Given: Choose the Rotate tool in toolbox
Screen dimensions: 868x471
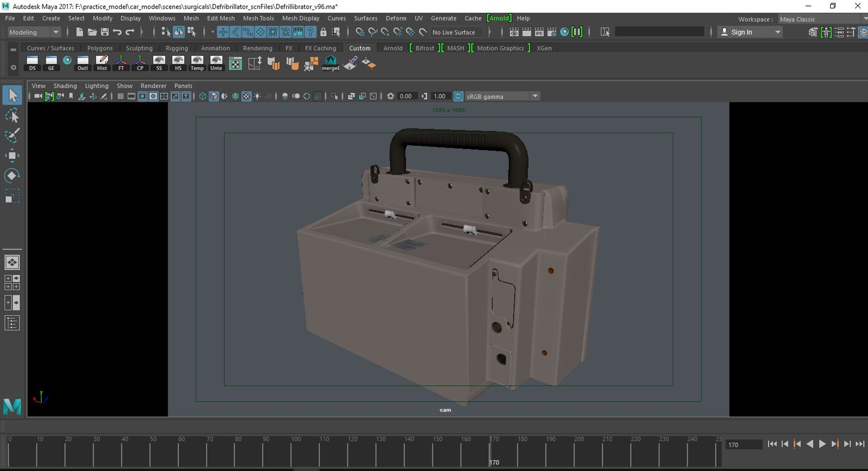Looking at the screenshot, I should [12, 176].
